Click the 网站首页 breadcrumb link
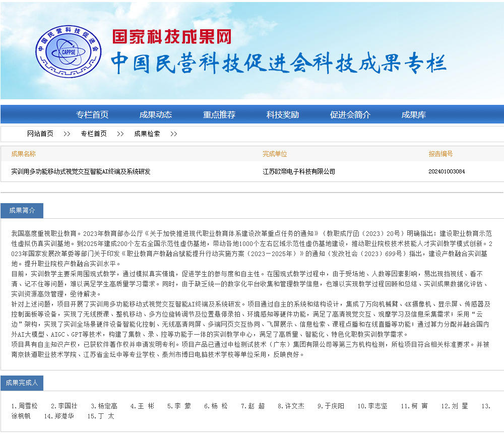The height and width of the screenshot is (434, 504). [x=40, y=134]
